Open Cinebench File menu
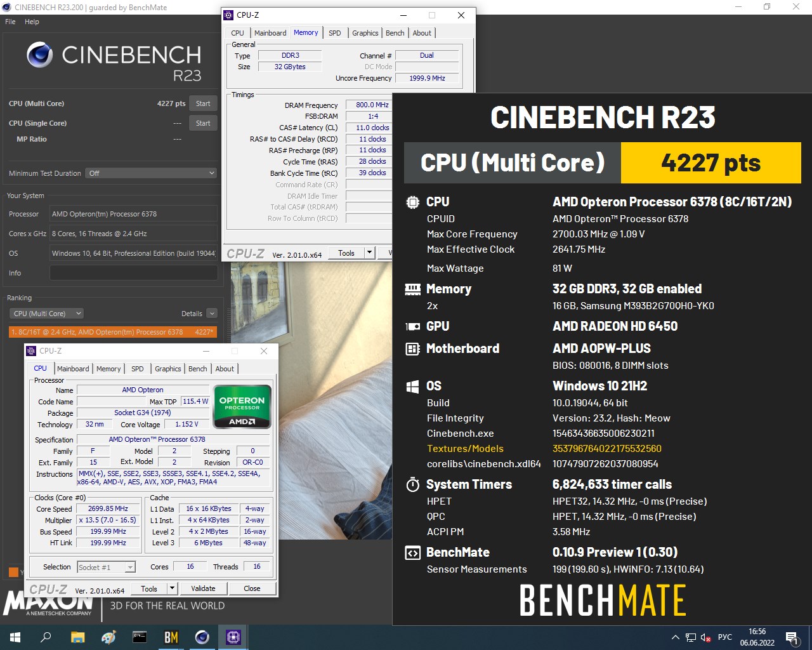 click(10, 22)
